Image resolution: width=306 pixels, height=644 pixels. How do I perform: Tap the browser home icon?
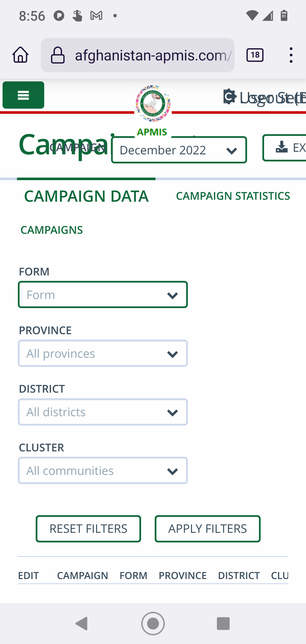[20, 55]
